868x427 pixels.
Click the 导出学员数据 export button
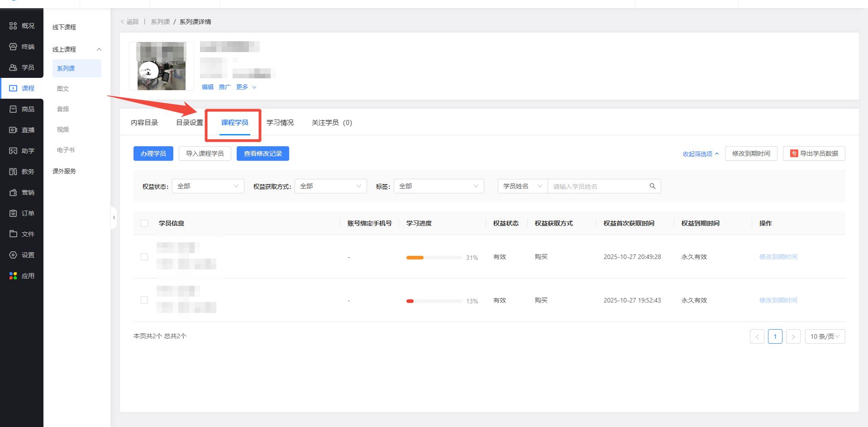pos(814,154)
